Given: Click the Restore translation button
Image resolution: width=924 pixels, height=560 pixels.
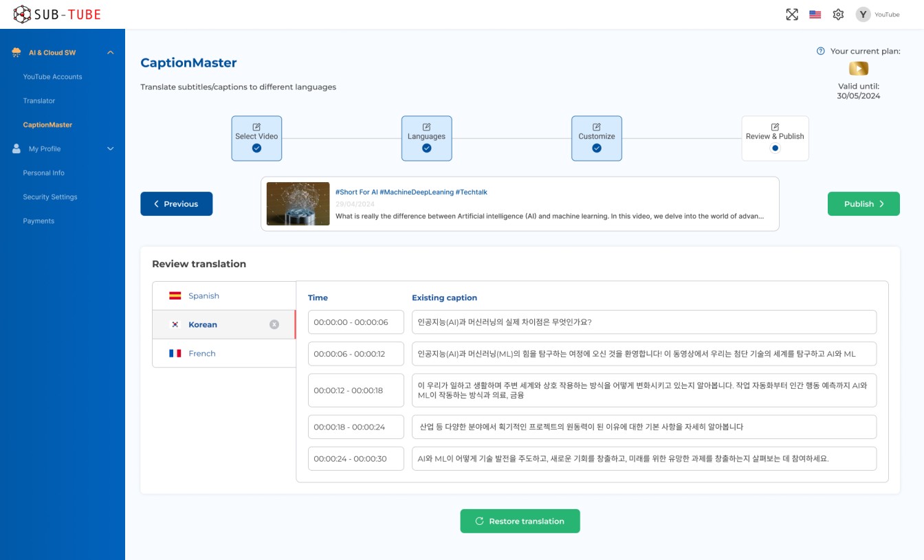Looking at the screenshot, I should coord(520,521).
